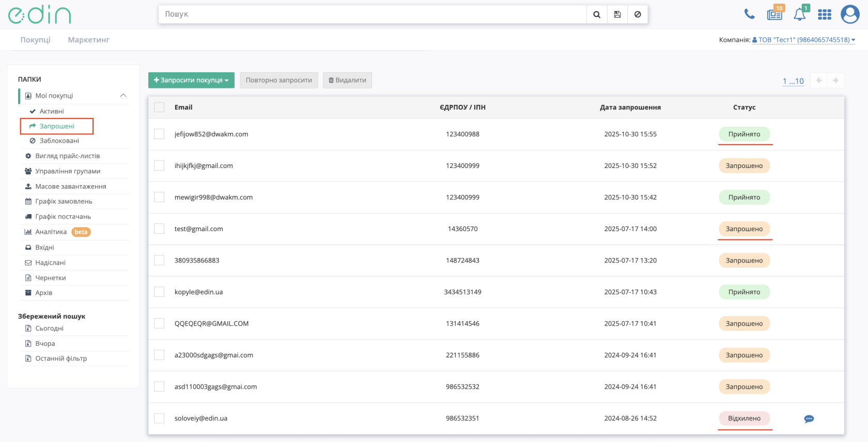Click the Повторно запросити button
This screenshot has height=442, width=868.
tap(279, 80)
